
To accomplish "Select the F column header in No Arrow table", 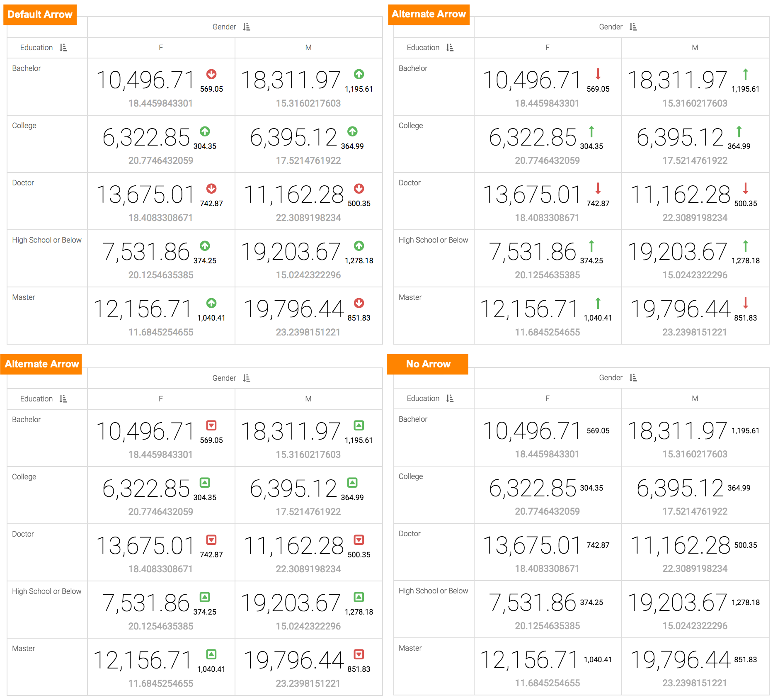I will coord(548,399).
